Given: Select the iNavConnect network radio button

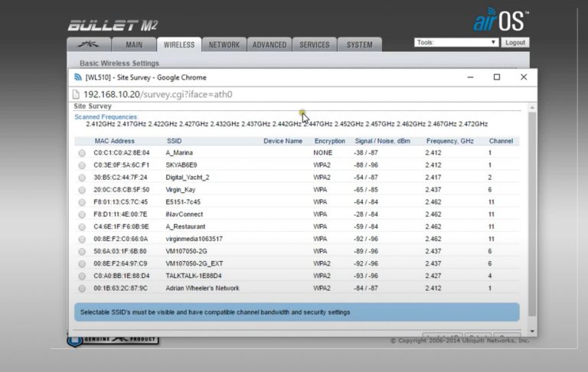Looking at the screenshot, I should (82, 214).
